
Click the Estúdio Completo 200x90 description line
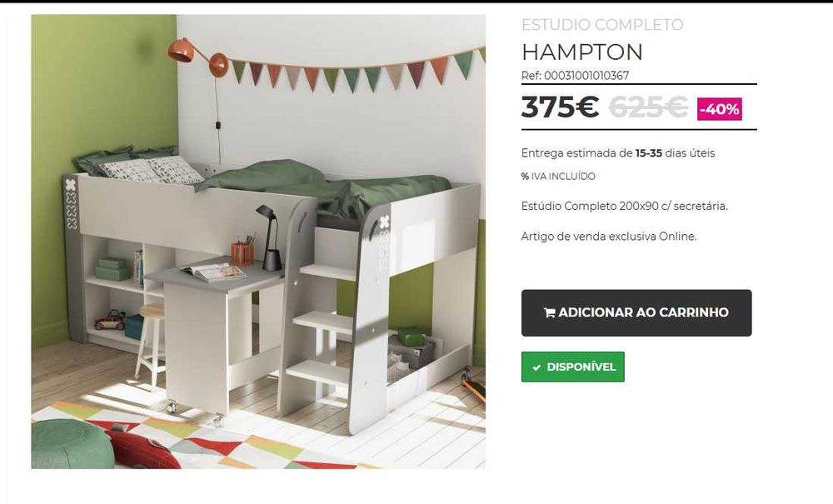click(x=624, y=206)
